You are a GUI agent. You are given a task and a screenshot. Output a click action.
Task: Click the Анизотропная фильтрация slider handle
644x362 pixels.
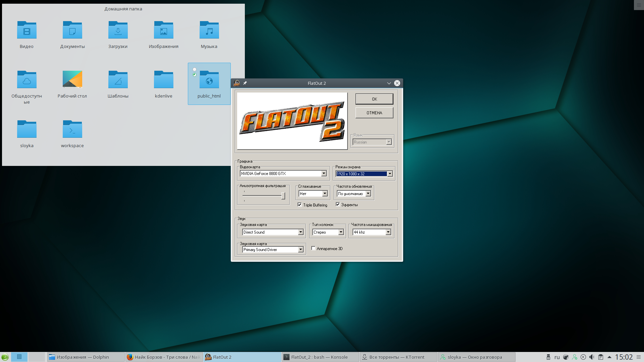pyautogui.click(x=283, y=196)
